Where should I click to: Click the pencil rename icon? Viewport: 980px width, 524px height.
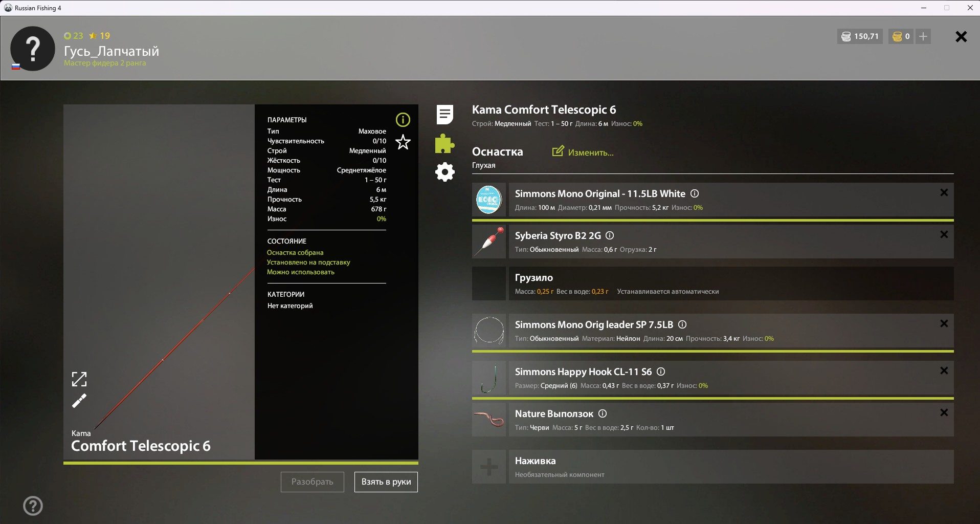pos(79,401)
